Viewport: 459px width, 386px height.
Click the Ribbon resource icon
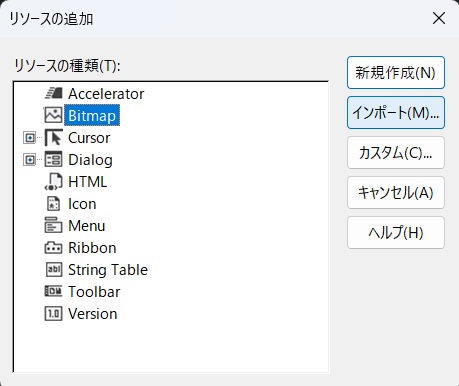[x=53, y=248]
